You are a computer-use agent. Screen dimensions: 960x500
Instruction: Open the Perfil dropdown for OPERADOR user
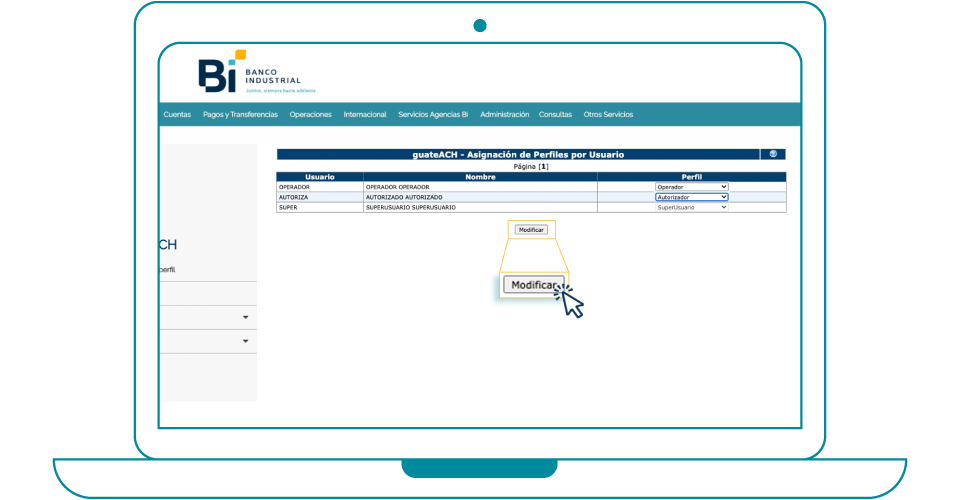(692, 187)
